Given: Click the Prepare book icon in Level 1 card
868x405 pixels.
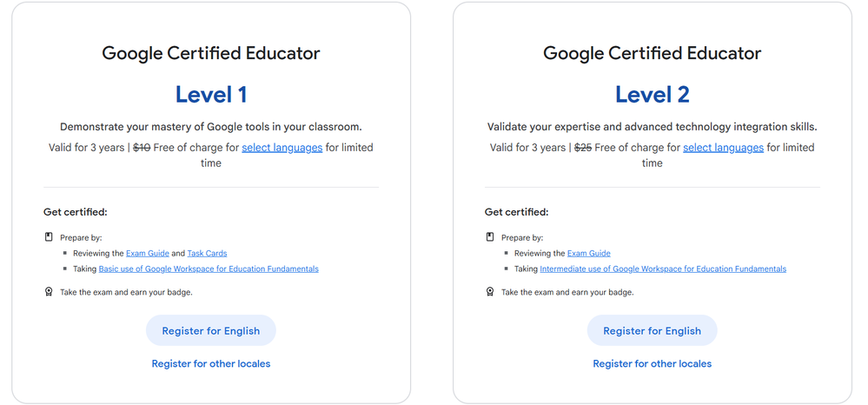Looking at the screenshot, I should pos(49,237).
